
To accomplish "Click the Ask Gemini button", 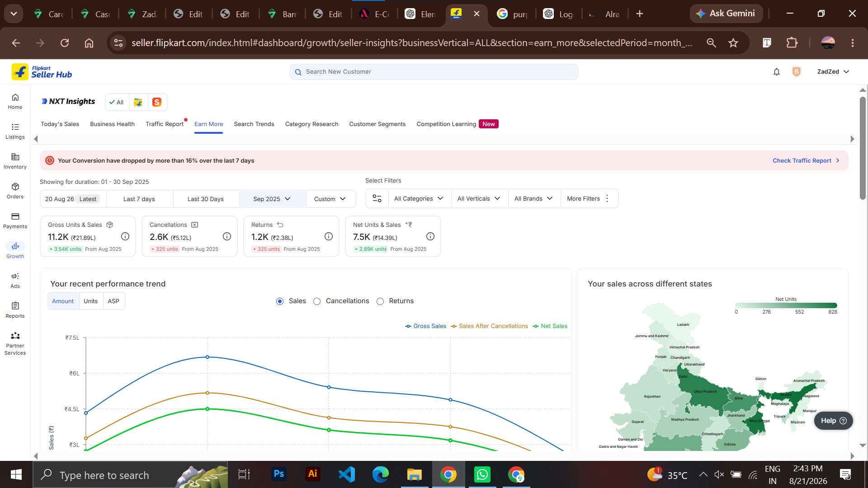I will pos(726,14).
